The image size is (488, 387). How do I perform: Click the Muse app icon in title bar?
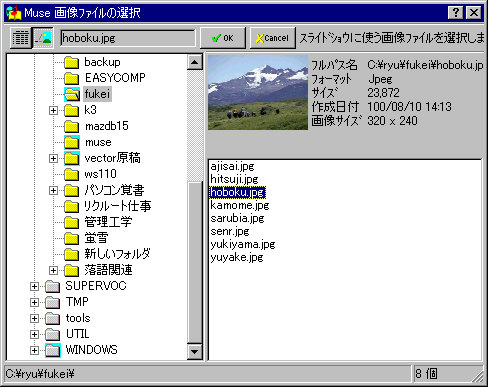point(14,13)
